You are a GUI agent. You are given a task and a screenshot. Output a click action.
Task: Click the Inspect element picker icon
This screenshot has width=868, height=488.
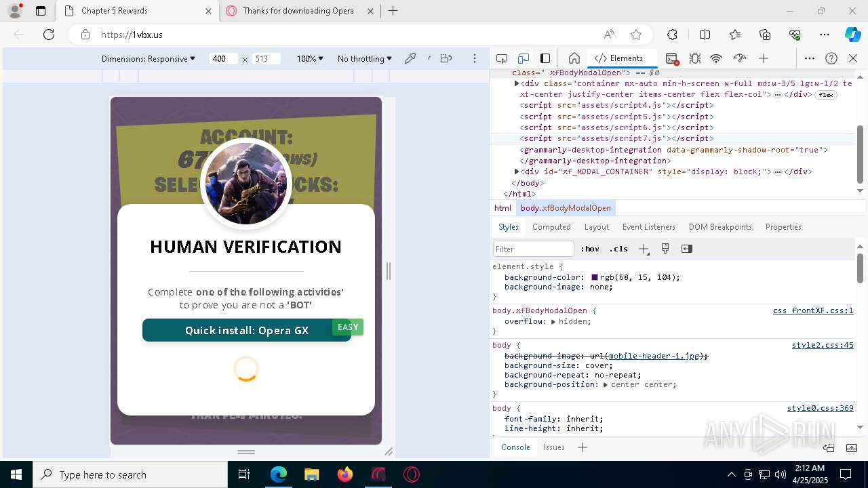[502, 58]
